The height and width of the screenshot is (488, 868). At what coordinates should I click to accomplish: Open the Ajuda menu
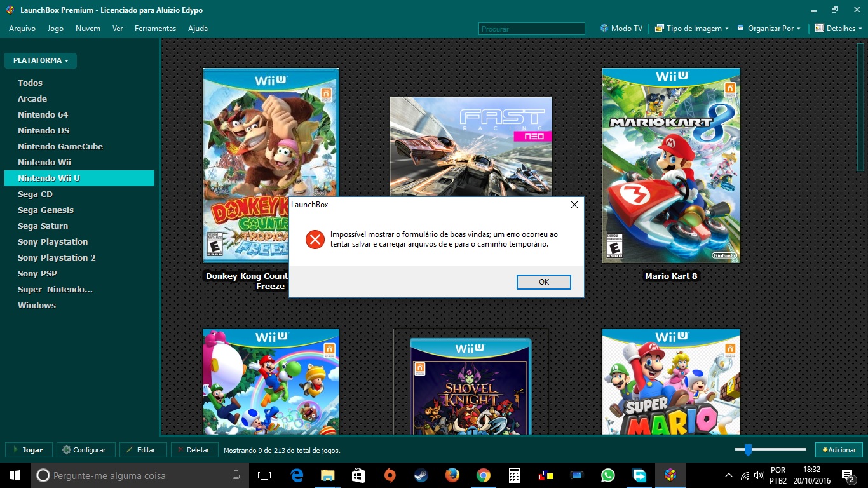[198, 29]
